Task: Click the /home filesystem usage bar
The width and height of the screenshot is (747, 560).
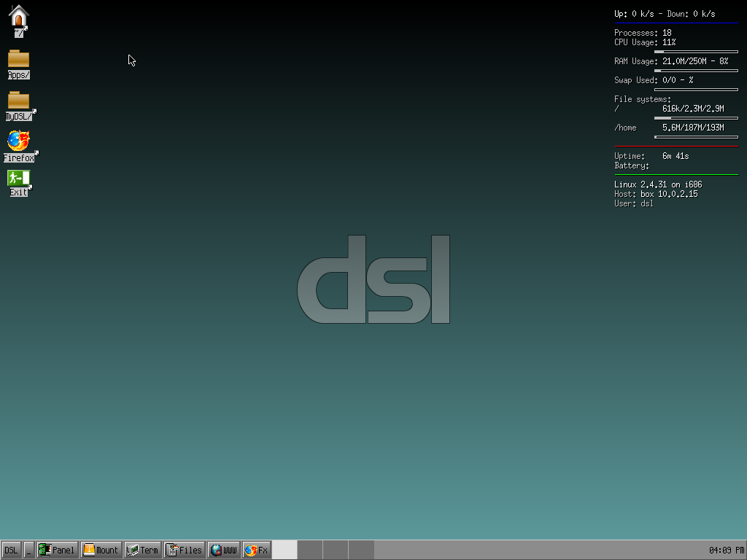Action: pos(696,136)
